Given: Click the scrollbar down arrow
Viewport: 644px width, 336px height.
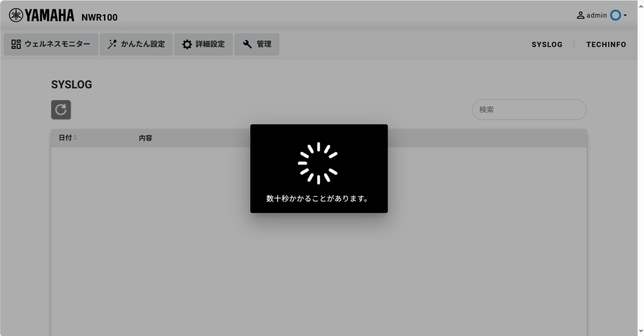Looking at the screenshot, I should click(x=641, y=331).
